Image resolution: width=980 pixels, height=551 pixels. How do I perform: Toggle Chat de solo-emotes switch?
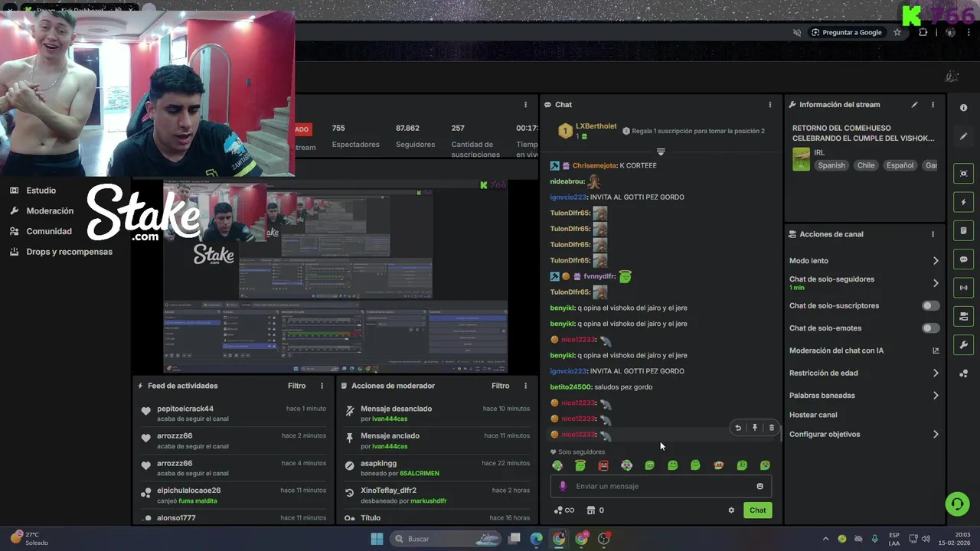click(930, 328)
